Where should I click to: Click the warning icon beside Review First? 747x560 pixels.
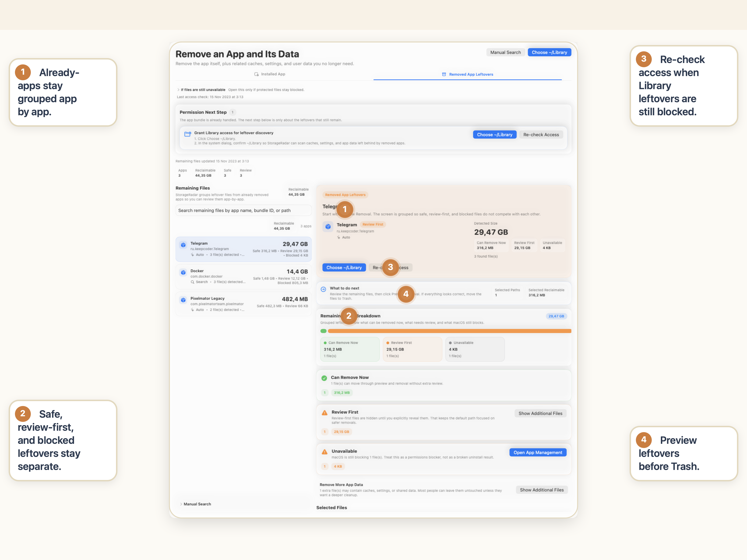pos(324,413)
